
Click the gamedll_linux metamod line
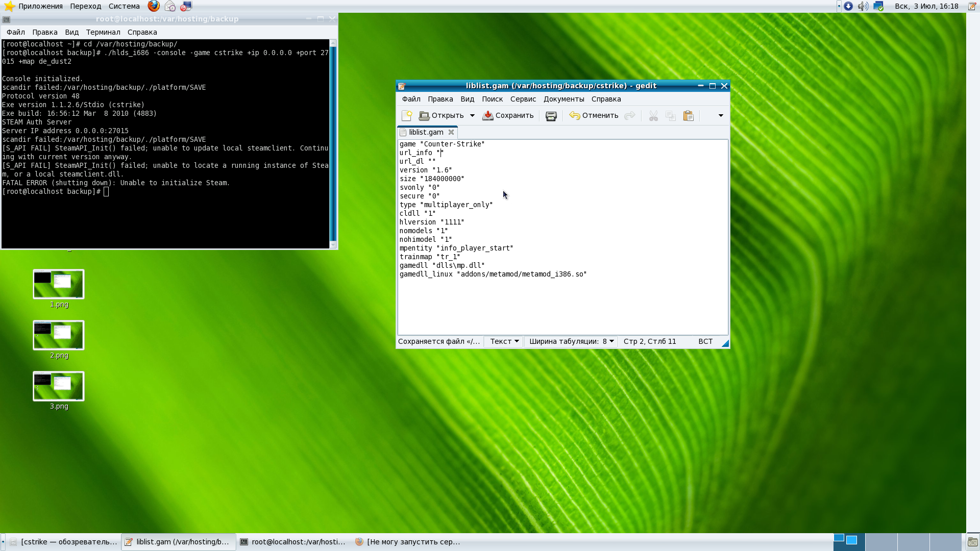point(493,274)
